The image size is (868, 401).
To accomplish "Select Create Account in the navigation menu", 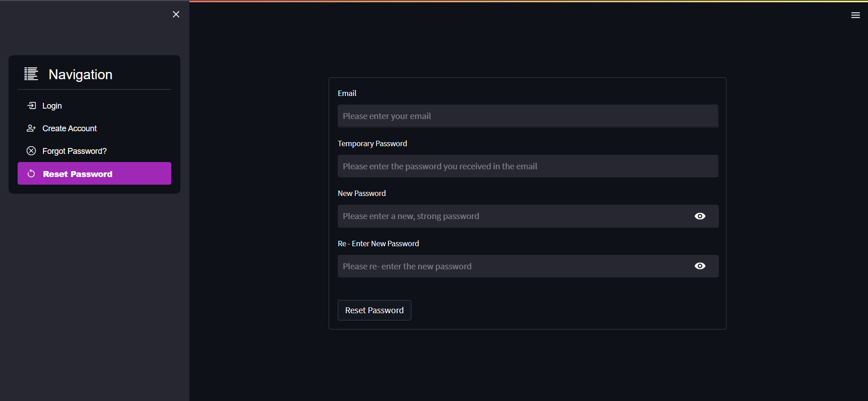I will tap(70, 129).
